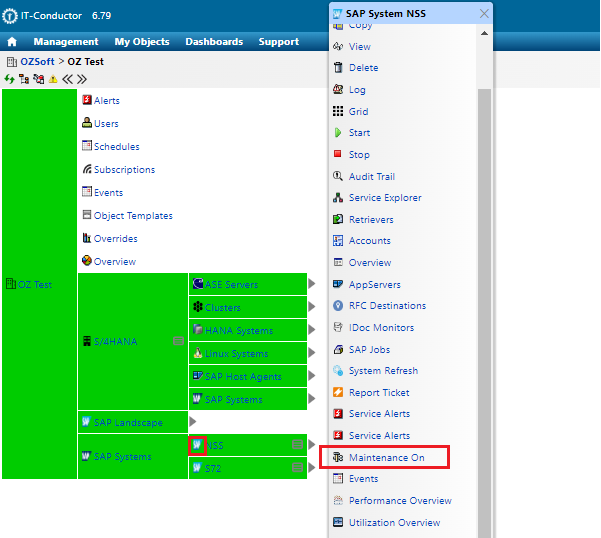
Task: Select Maintenance On from the menu
Action: click(x=386, y=458)
